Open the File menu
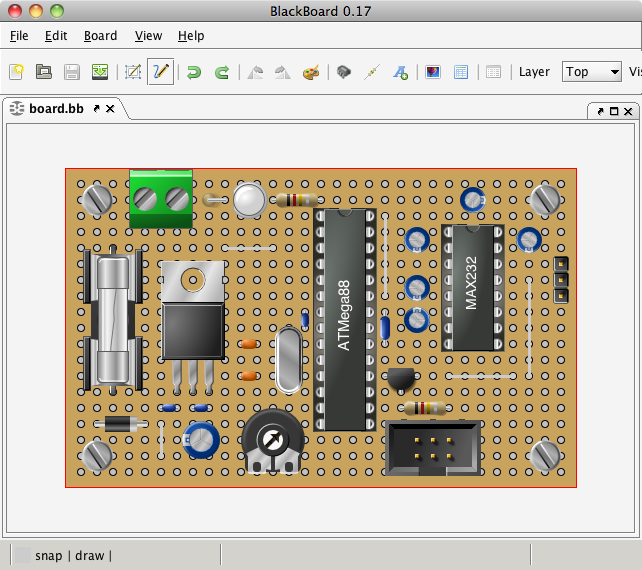642x570 pixels. pyautogui.click(x=19, y=36)
